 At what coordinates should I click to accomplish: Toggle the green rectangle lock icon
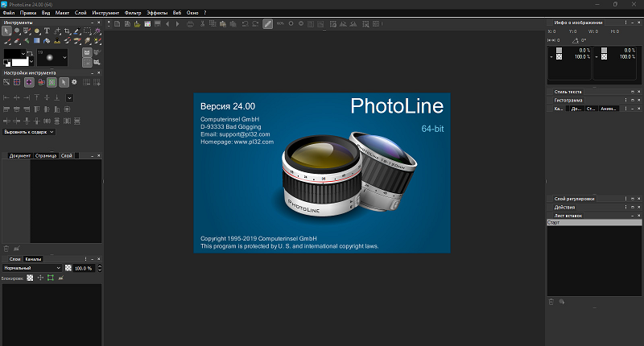coord(51,278)
